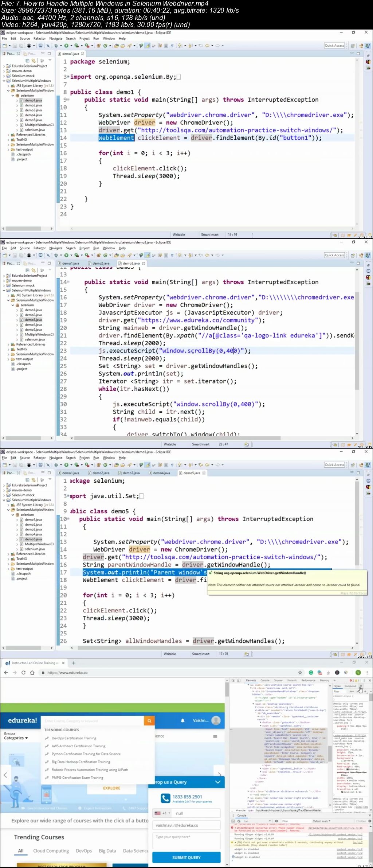The image size is (373, 868).
Task: Click the phone icon beside 1833 855 2501
Action: (x=165, y=799)
